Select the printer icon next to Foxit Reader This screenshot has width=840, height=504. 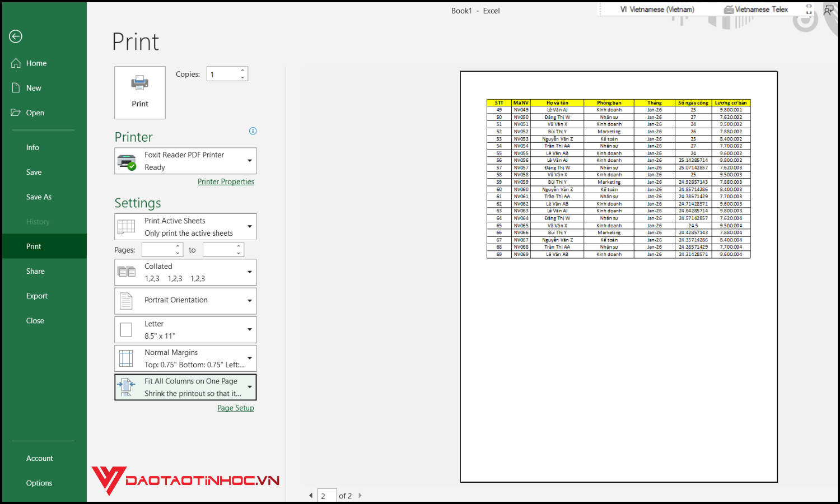(x=127, y=160)
